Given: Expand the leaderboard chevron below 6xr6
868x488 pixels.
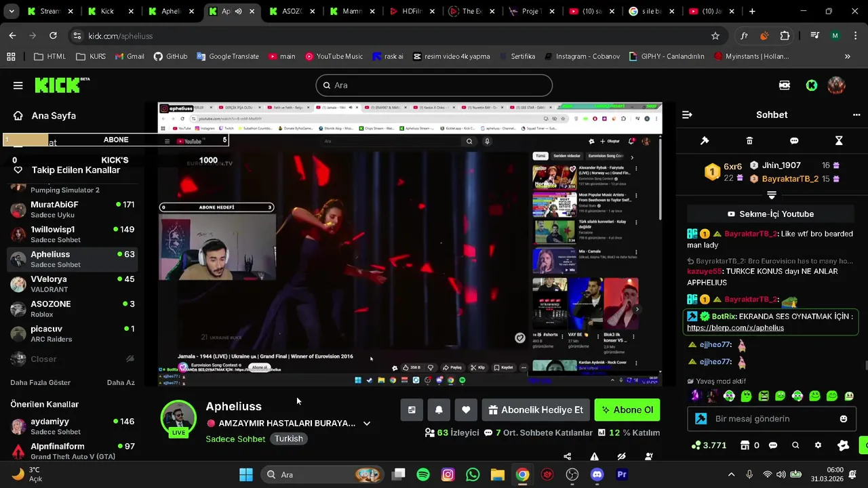Looking at the screenshot, I should (772, 195).
